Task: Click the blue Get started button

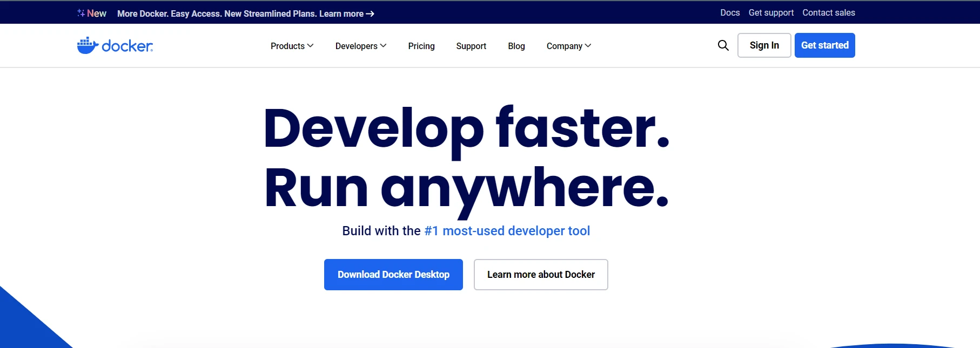Action: (824, 45)
